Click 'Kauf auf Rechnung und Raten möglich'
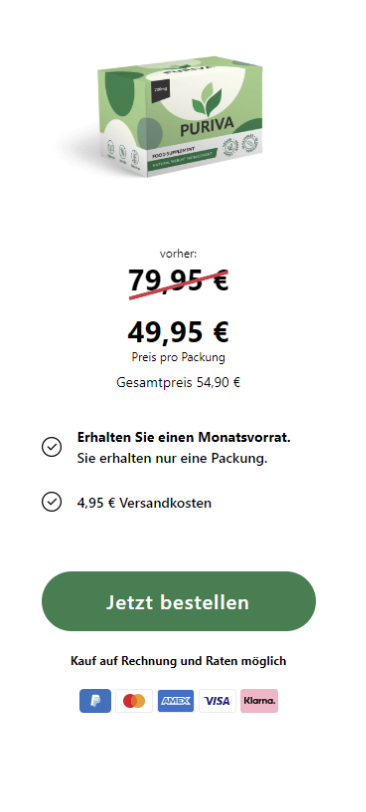Image resolution: width=366 pixels, height=812 pixels. point(178,661)
